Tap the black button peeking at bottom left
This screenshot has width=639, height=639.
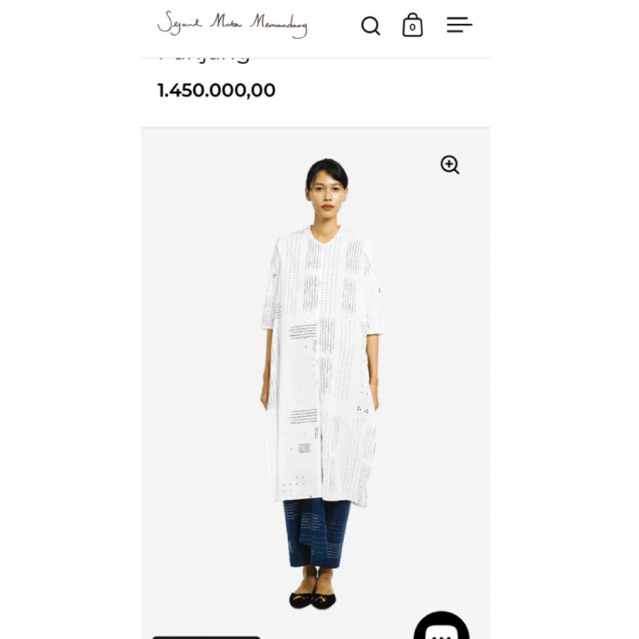[x=206, y=637]
